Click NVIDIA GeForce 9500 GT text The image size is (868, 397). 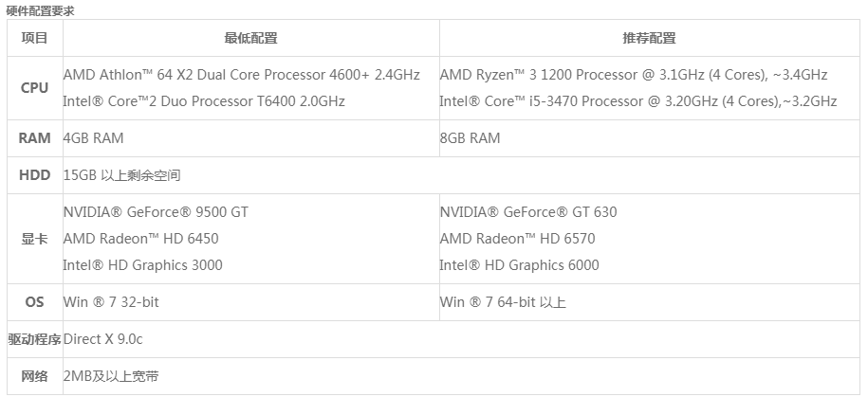coord(155,212)
